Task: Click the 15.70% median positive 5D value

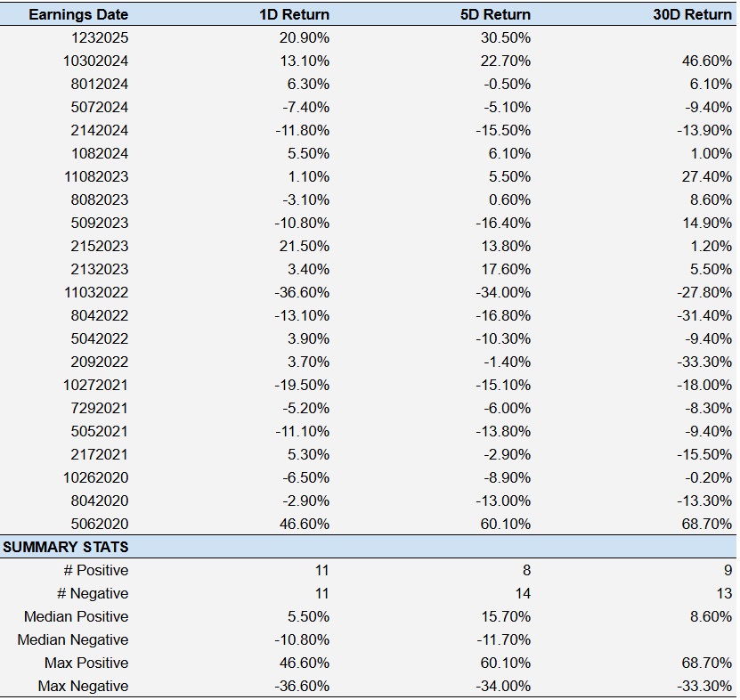Action: tap(506, 616)
